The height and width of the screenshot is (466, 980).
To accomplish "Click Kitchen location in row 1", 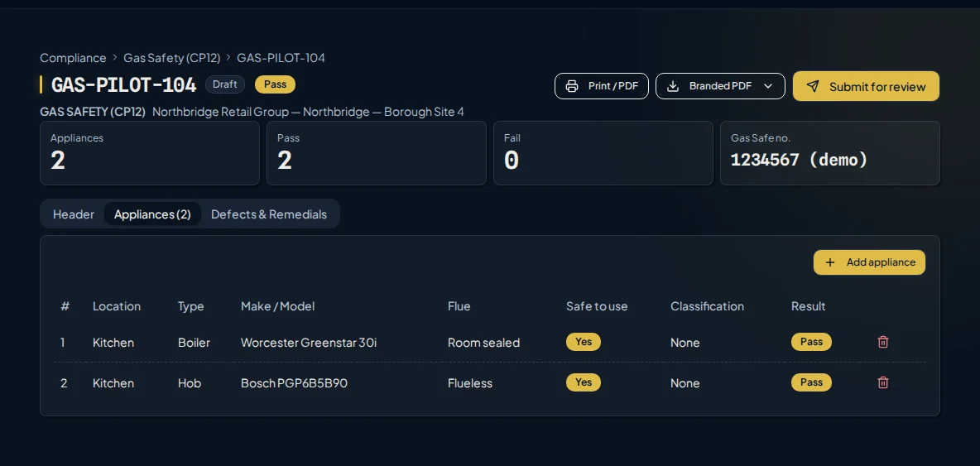I will [113, 343].
